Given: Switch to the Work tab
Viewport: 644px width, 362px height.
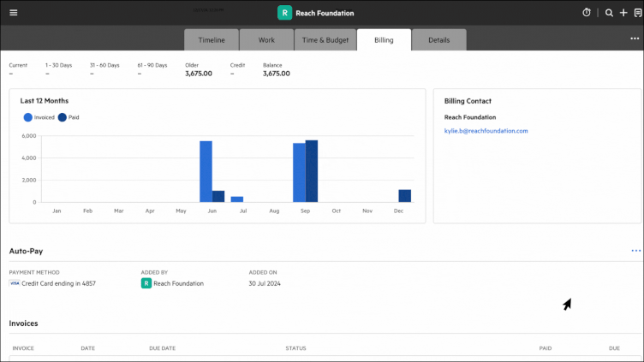Looking at the screenshot, I should click(x=266, y=39).
